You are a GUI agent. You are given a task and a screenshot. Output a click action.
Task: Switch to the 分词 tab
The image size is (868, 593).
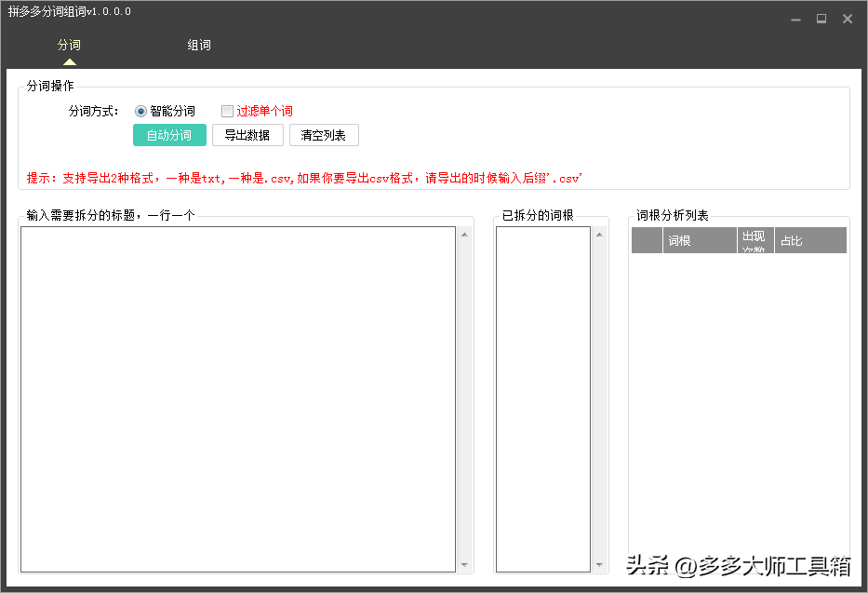click(x=68, y=44)
